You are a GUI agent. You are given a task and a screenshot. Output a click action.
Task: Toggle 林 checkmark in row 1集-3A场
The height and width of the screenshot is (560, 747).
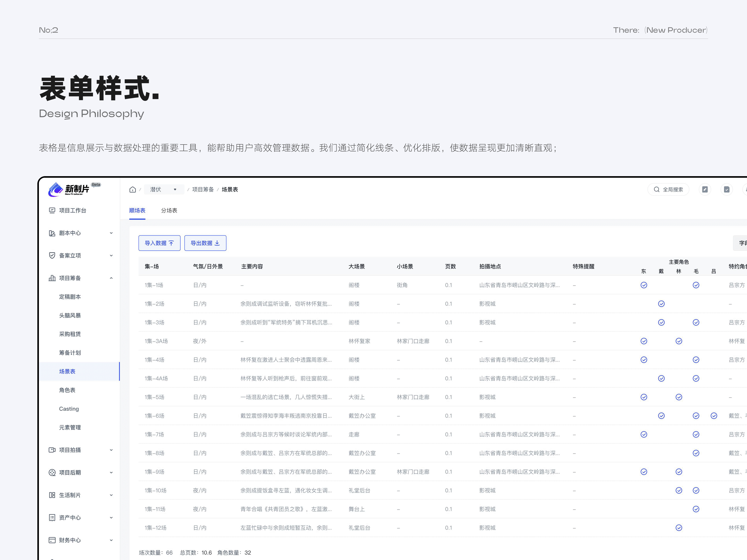click(x=679, y=341)
